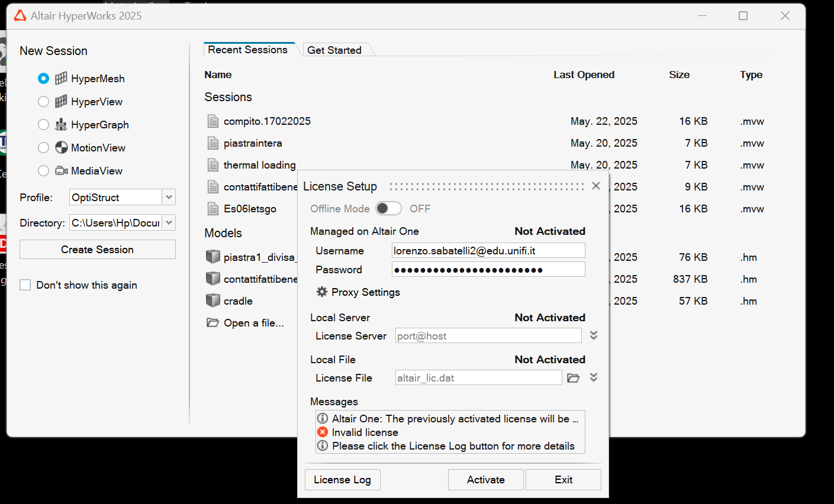The image size is (834, 504).
Task: Click the Create Session button
Action: [x=98, y=249]
